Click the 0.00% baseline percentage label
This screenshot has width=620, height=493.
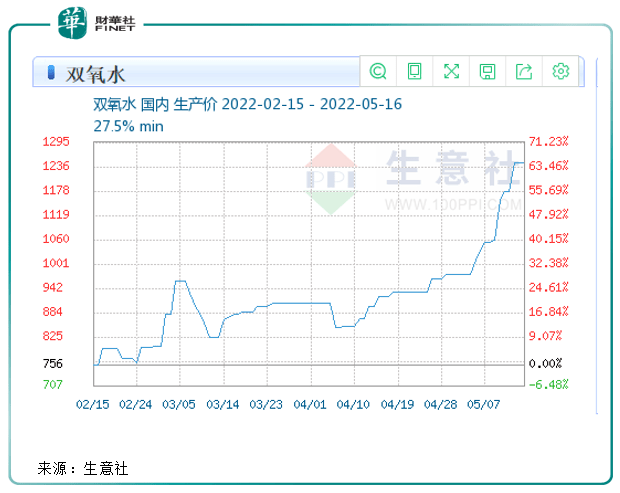pyautogui.click(x=545, y=364)
